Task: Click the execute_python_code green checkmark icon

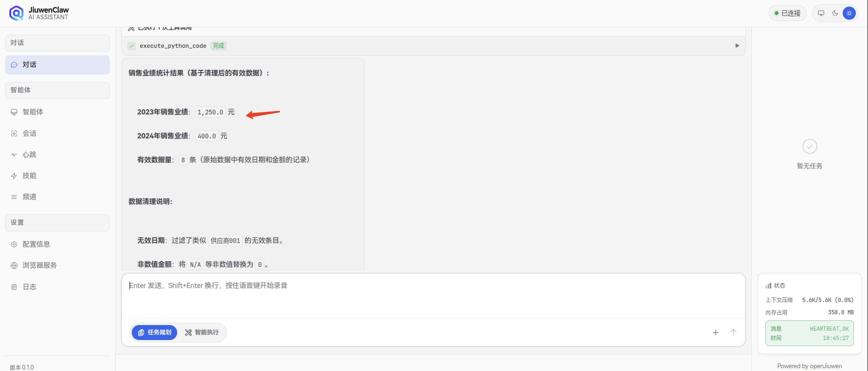Action: click(132, 46)
